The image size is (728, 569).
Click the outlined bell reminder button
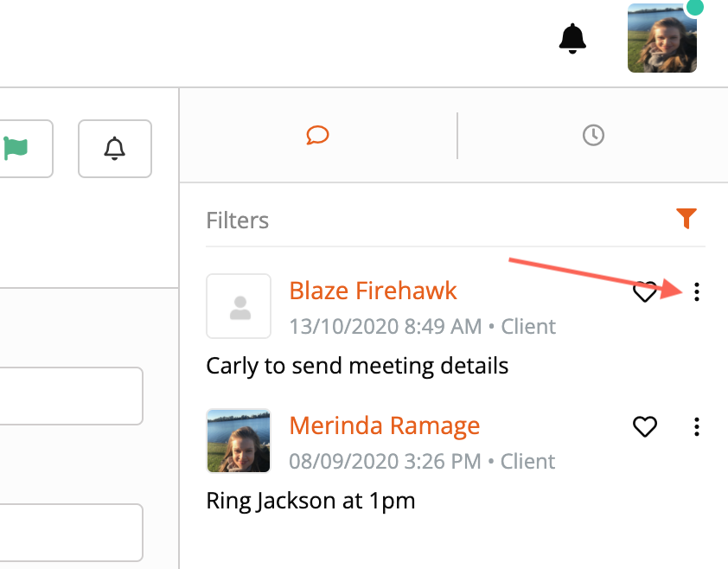[115, 148]
